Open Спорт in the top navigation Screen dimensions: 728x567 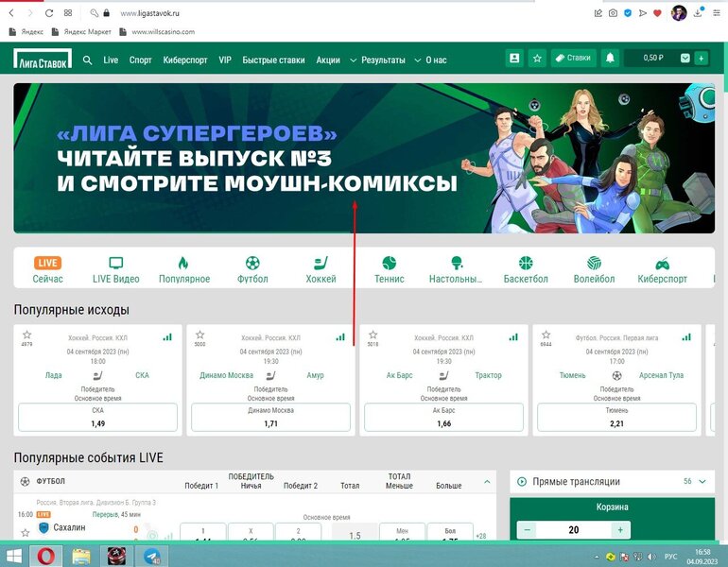pos(140,60)
